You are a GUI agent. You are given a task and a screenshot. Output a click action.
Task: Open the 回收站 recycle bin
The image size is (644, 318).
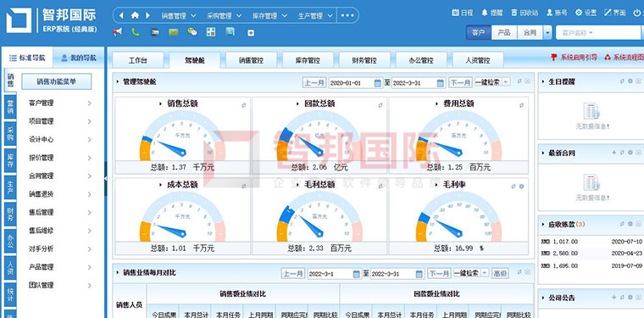pyautogui.click(x=525, y=13)
